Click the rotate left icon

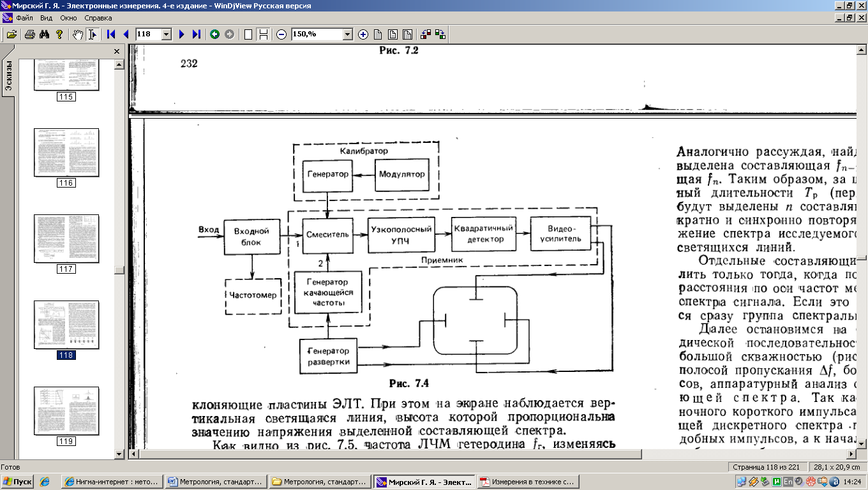(426, 34)
